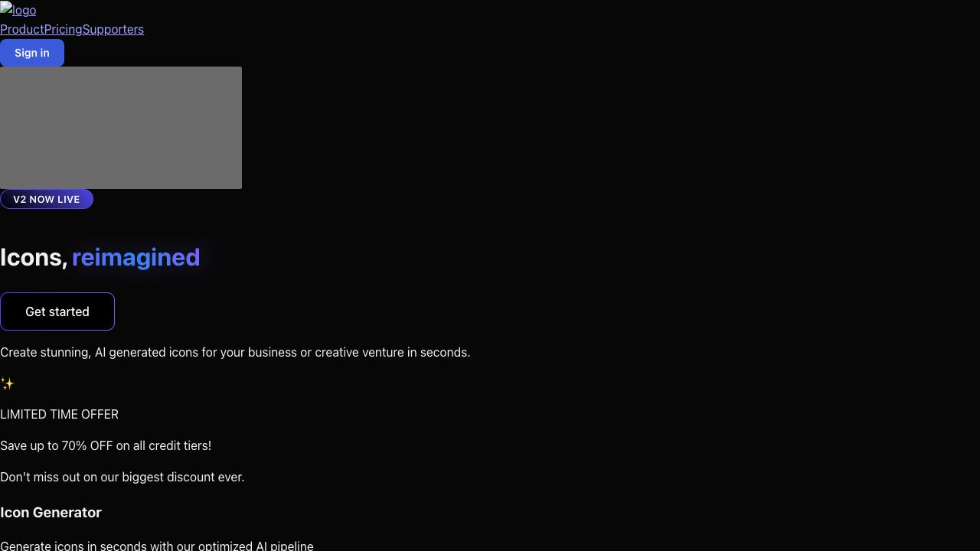Click the white "Icons," heading word
The height and width of the screenshot is (551, 980).
[34, 257]
